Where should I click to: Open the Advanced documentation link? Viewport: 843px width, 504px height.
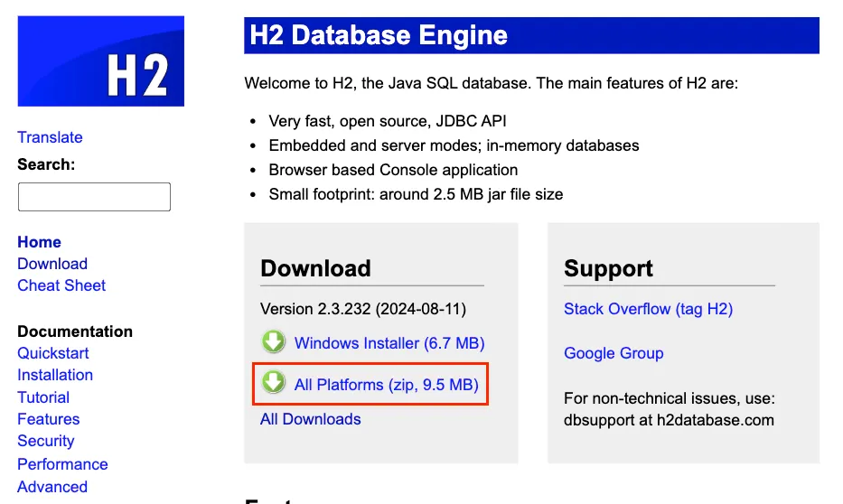52,486
